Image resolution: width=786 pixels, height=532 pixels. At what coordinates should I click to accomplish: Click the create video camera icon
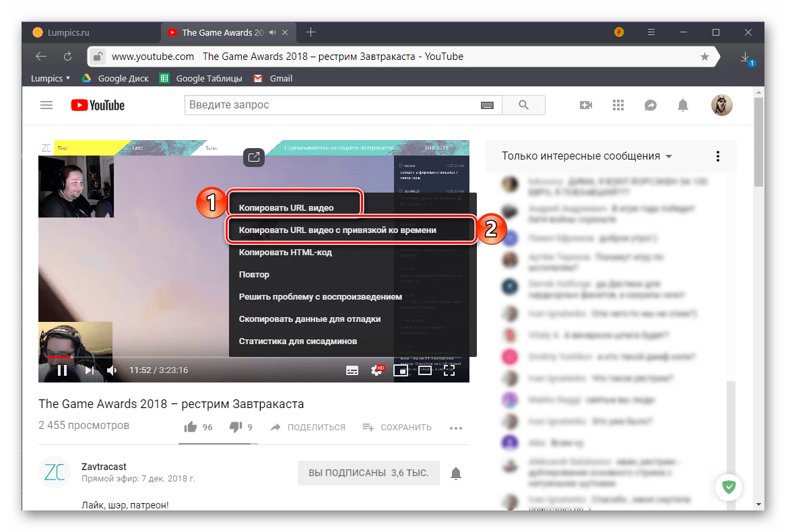coord(585,105)
